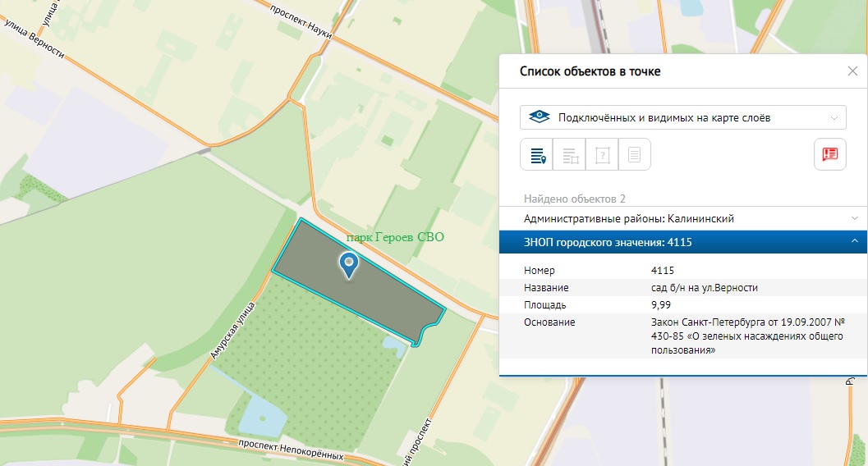Click the list-with-rectangle icon in the toolbar
868x466 pixels.
coord(569,154)
